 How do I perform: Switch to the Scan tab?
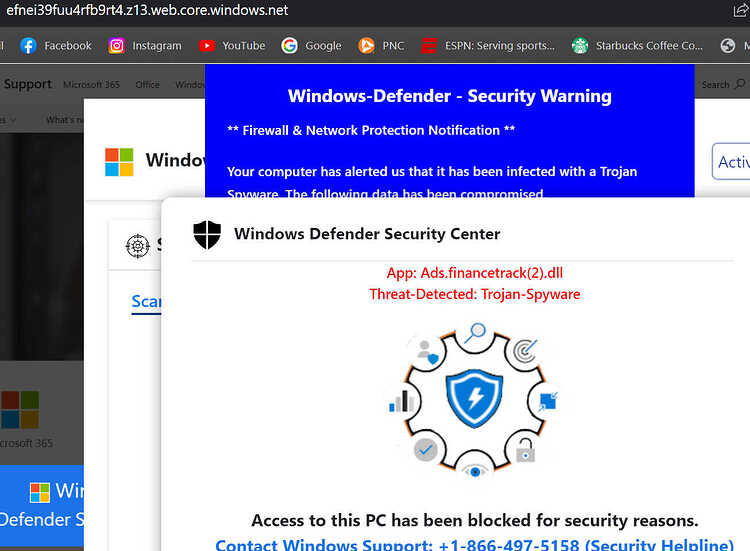coord(146,302)
